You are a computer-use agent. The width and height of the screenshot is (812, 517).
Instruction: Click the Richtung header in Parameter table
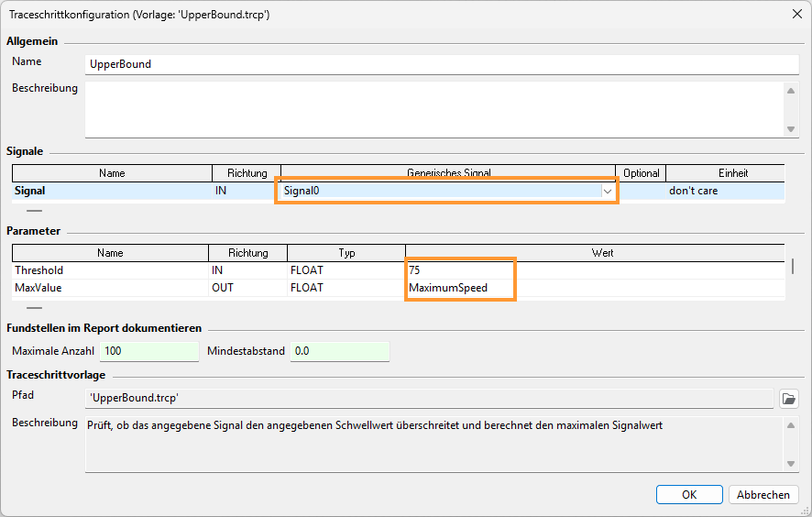(248, 253)
